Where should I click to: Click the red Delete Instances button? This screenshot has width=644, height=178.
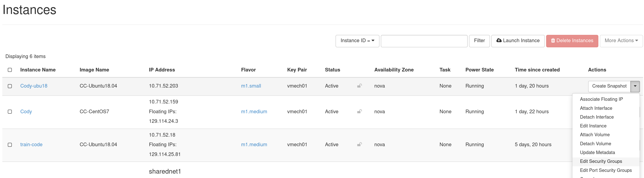(x=572, y=41)
